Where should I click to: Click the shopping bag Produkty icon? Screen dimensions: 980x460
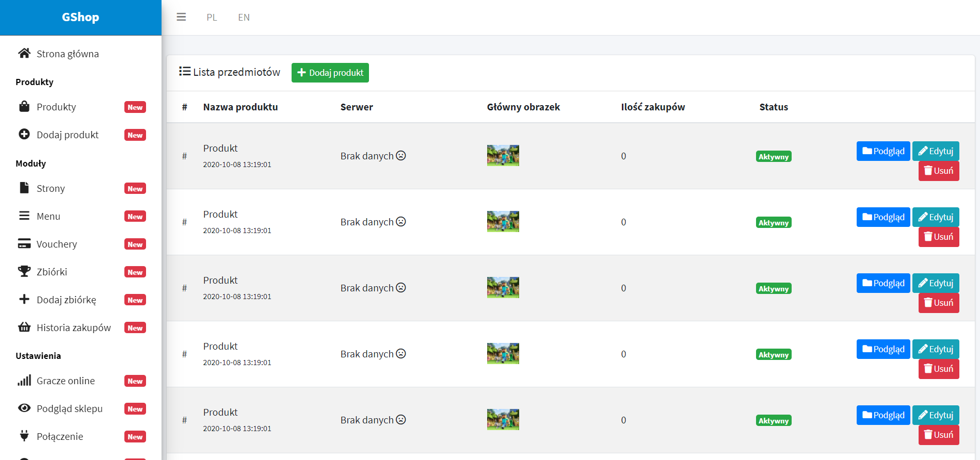pos(24,107)
